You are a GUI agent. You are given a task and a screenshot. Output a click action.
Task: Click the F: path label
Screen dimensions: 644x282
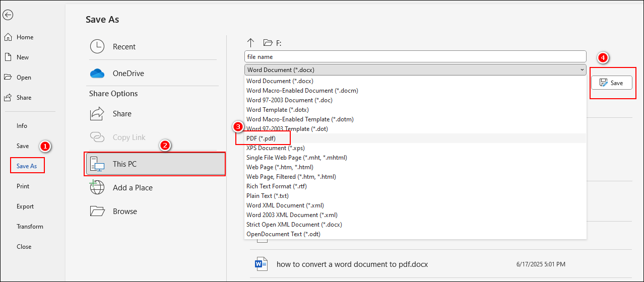279,43
